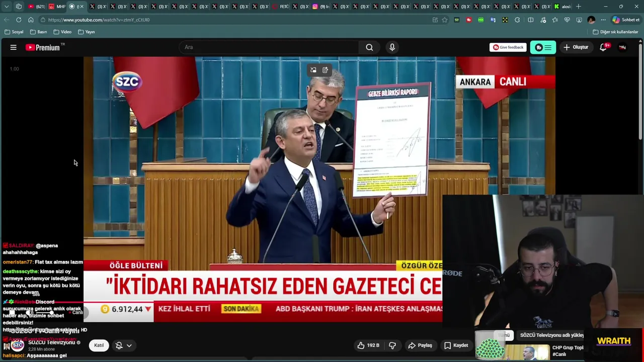The image size is (644, 362).
Task: Click the page vertical scrollbar
Action: [x=640, y=90]
